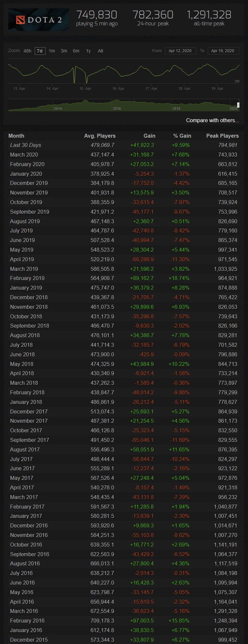This screenshot has height=644, width=248.
Task: Choose the 6m zoom option
Action: (76, 51)
